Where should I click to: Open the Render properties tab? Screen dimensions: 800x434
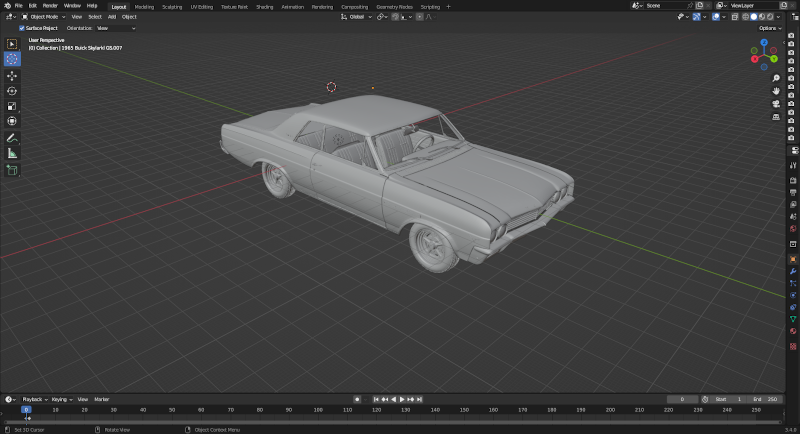(x=793, y=180)
